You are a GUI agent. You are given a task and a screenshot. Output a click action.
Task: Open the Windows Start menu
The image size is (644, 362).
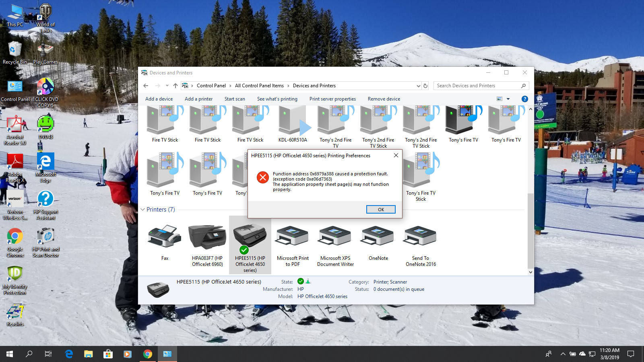click(x=10, y=354)
